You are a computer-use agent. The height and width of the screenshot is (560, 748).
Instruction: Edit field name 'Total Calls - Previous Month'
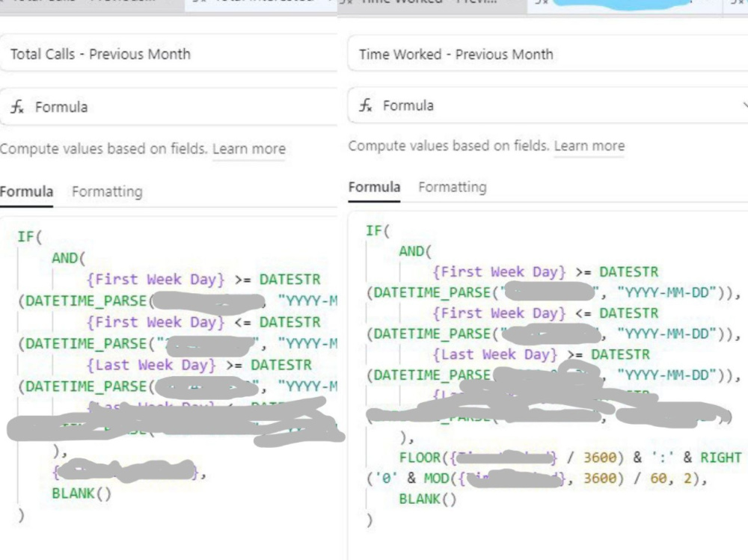coord(168,53)
